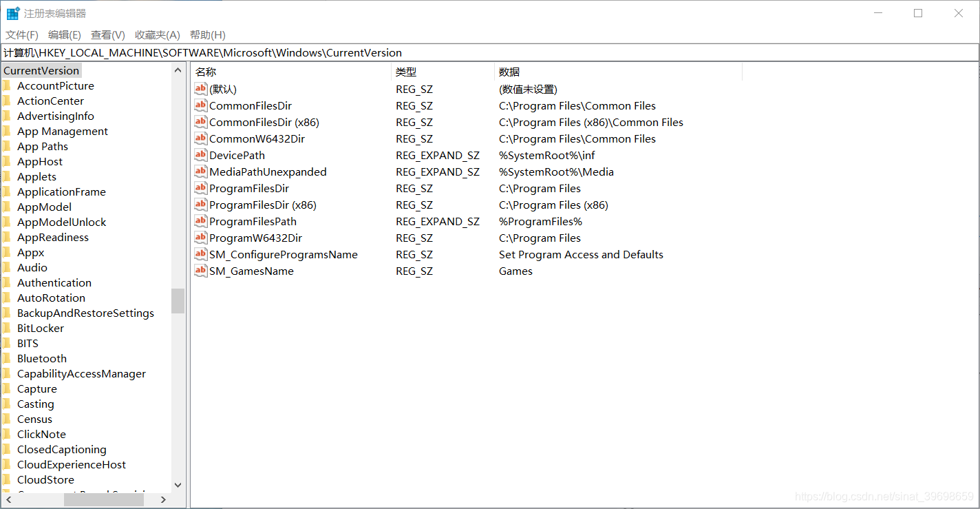Click the icon beside SM_ConfigureProgramsName

click(200, 254)
